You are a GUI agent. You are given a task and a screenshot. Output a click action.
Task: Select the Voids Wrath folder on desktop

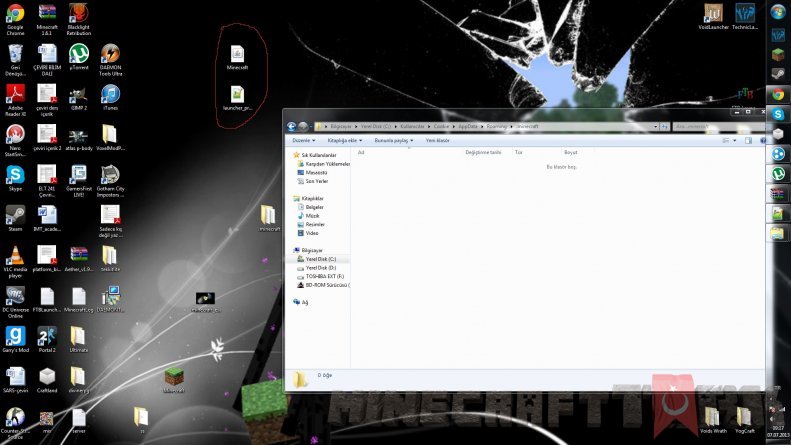pos(713,420)
